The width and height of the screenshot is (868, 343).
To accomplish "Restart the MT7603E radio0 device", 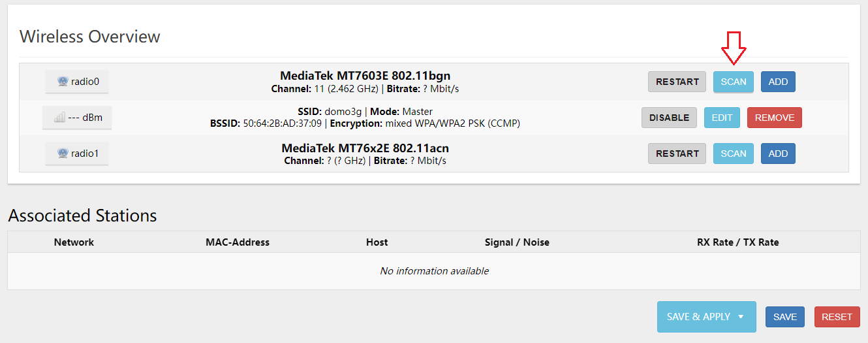I will [677, 82].
